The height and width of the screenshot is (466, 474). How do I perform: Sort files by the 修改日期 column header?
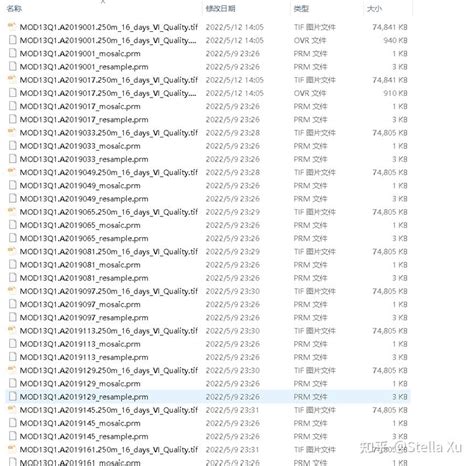pos(221,8)
